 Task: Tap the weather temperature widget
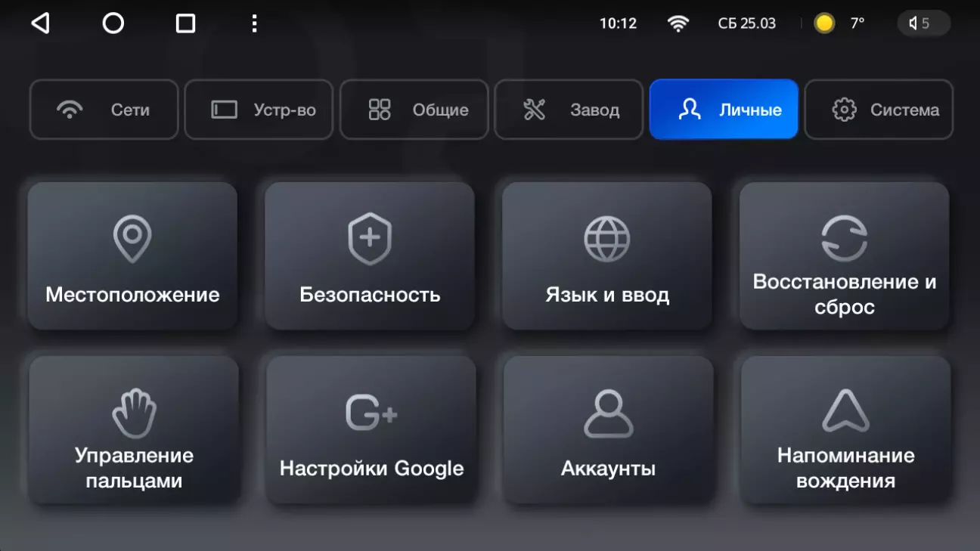coord(839,23)
